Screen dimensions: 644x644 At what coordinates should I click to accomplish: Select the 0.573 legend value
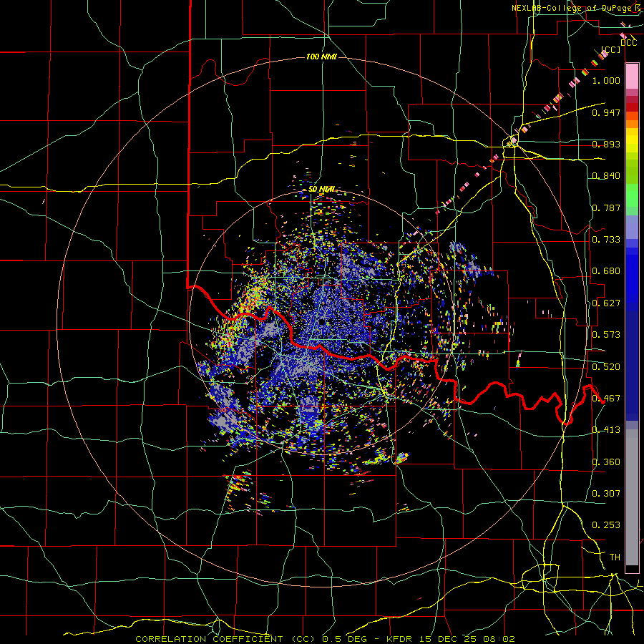(606, 335)
